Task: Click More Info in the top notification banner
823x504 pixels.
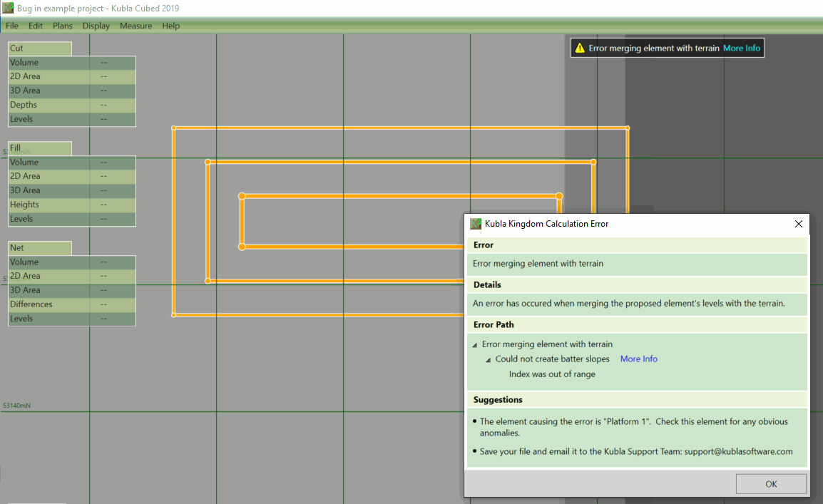Action: click(742, 48)
